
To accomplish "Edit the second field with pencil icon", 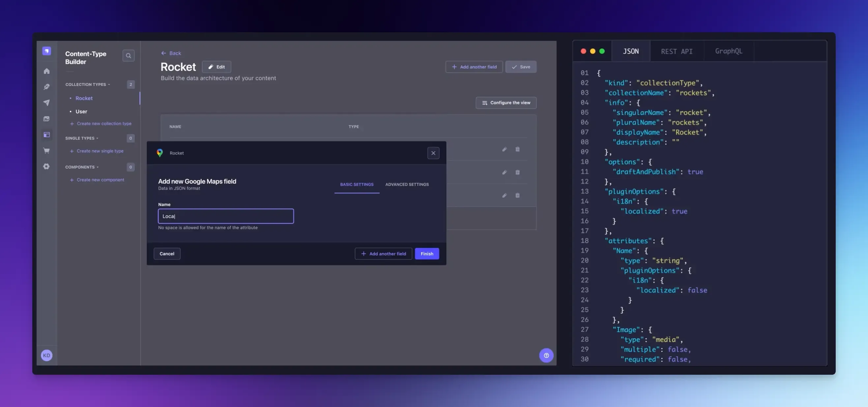I will [504, 172].
